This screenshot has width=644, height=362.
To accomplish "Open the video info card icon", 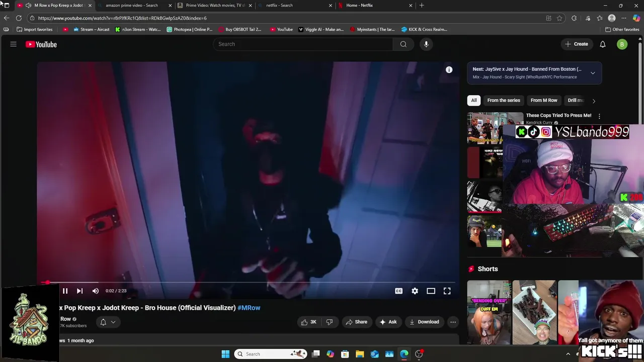I will point(449,70).
